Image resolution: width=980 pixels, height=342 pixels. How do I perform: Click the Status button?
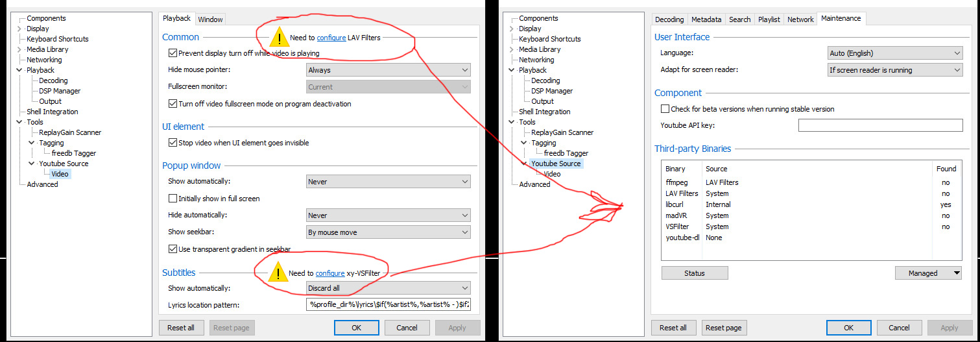(694, 273)
